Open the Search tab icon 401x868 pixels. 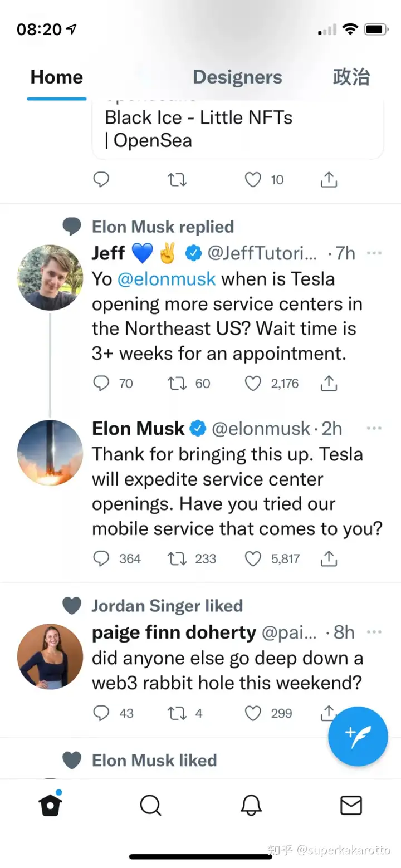point(150,805)
